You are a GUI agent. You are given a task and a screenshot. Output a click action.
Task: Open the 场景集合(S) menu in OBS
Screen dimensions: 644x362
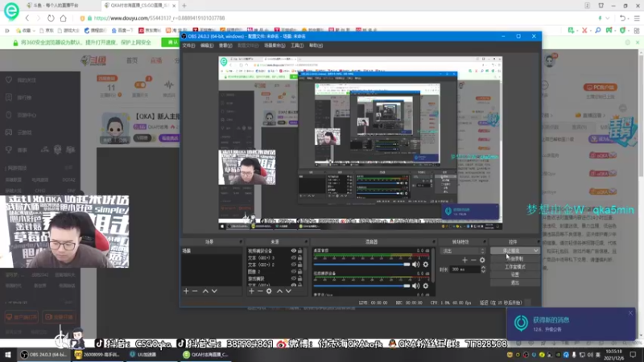point(275,46)
